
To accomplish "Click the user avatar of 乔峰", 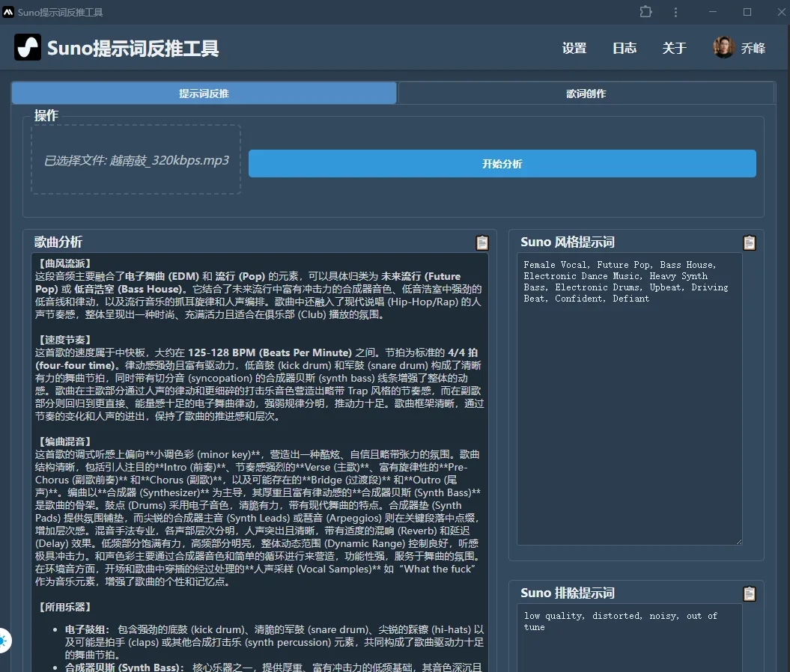I will [723, 47].
